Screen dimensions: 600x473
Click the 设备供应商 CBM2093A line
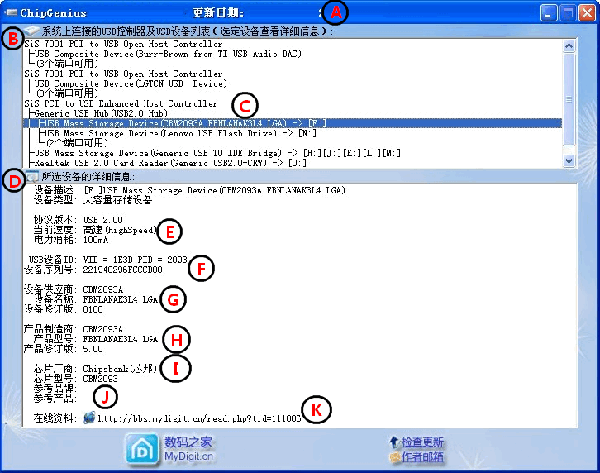click(73, 289)
